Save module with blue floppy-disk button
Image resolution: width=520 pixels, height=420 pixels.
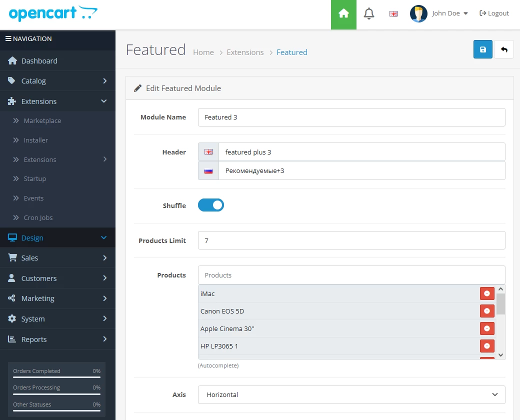point(483,49)
